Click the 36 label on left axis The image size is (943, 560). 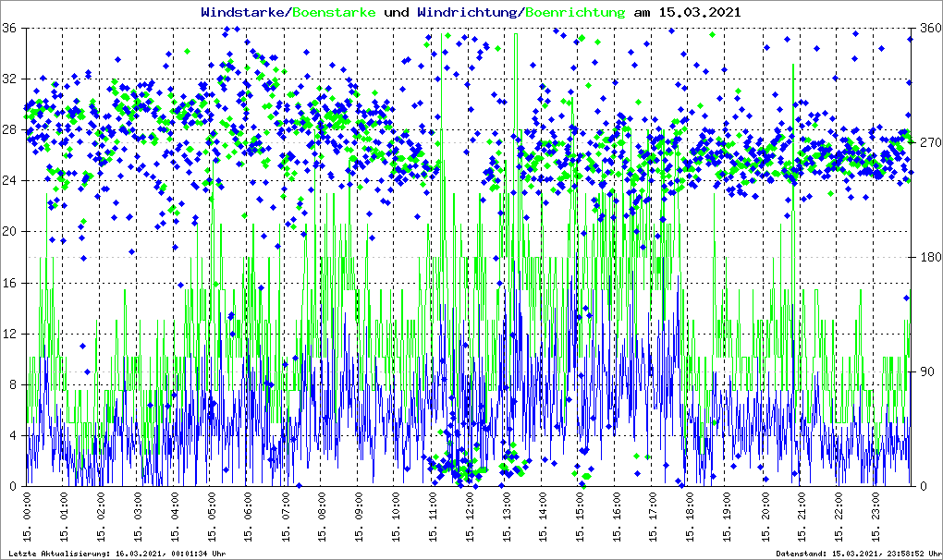11,29
